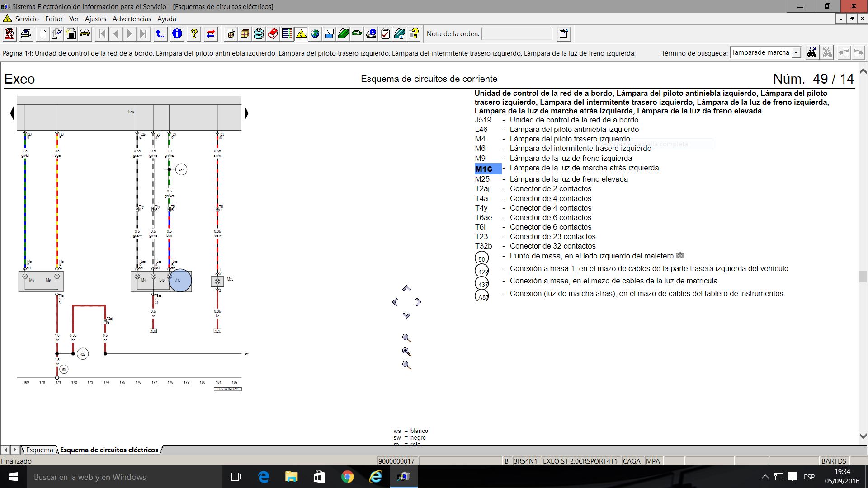This screenshot has width=868, height=488.
Task: Click the car with info badge icon
Action: [x=371, y=33]
